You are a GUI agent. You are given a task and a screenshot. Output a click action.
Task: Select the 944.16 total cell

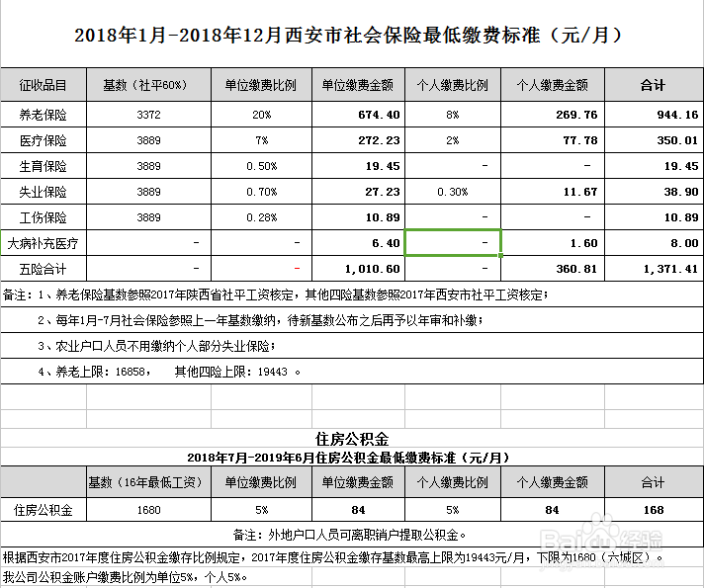tap(654, 115)
